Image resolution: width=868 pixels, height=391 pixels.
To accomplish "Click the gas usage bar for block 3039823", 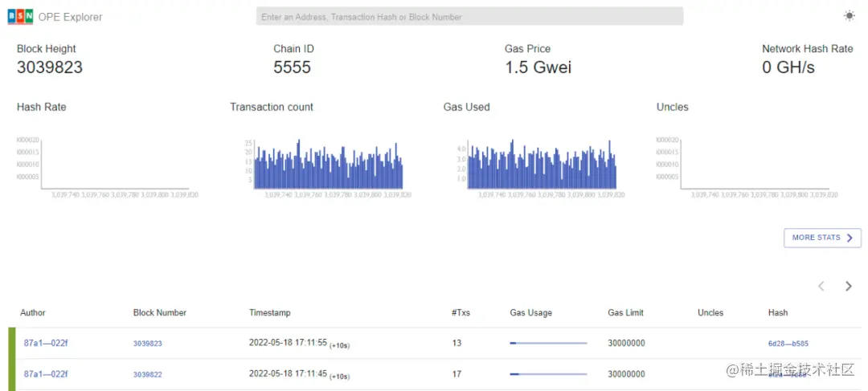I will 548,344.
